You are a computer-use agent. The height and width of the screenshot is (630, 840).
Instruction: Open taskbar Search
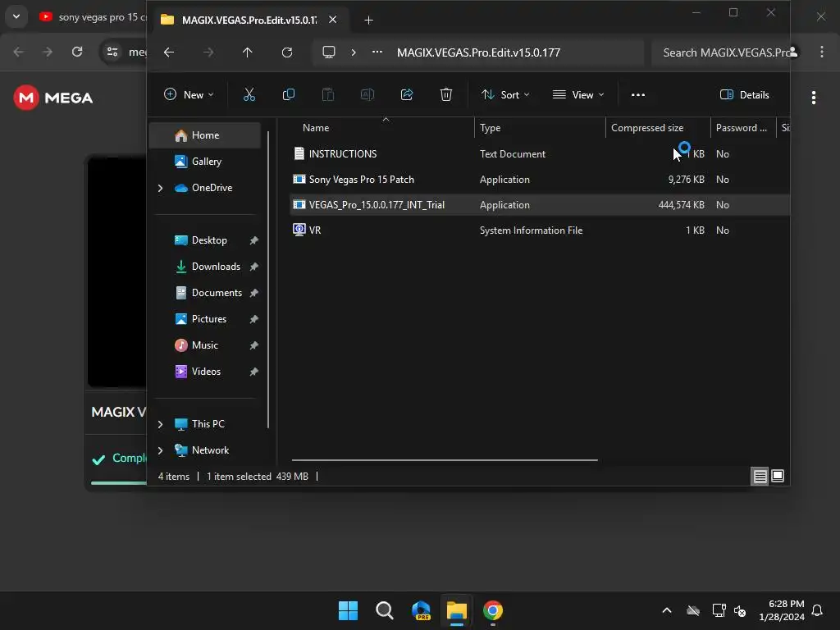[x=384, y=610]
